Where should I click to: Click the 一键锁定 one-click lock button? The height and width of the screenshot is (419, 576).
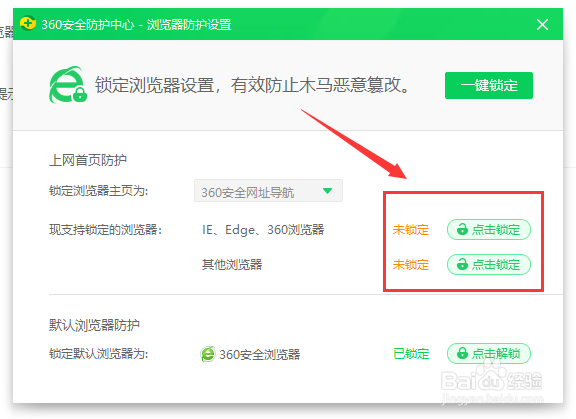[489, 86]
